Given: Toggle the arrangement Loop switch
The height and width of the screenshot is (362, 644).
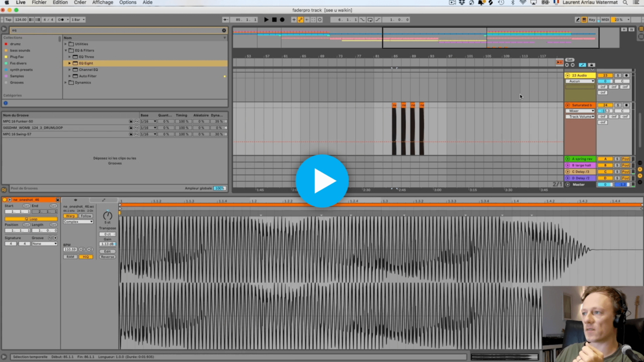Looking at the screenshot, I should (x=370, y=19).
